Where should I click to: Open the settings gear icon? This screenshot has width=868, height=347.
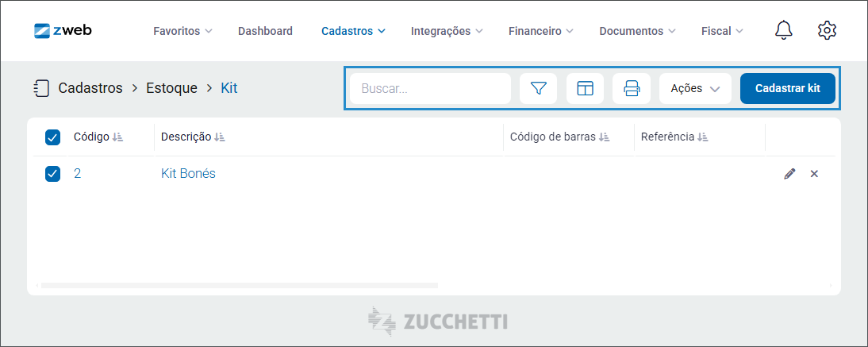[827, 30]
